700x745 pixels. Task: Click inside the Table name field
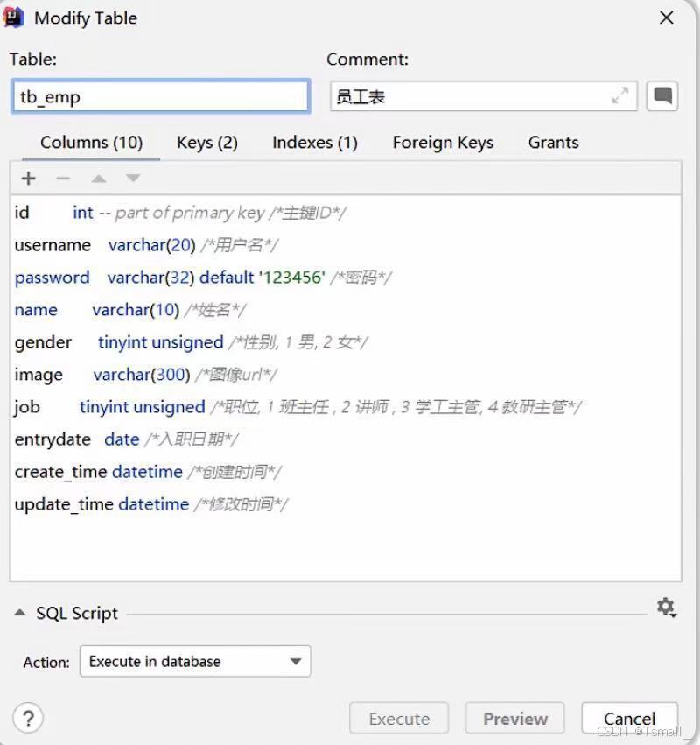click(x=160, y=96)
